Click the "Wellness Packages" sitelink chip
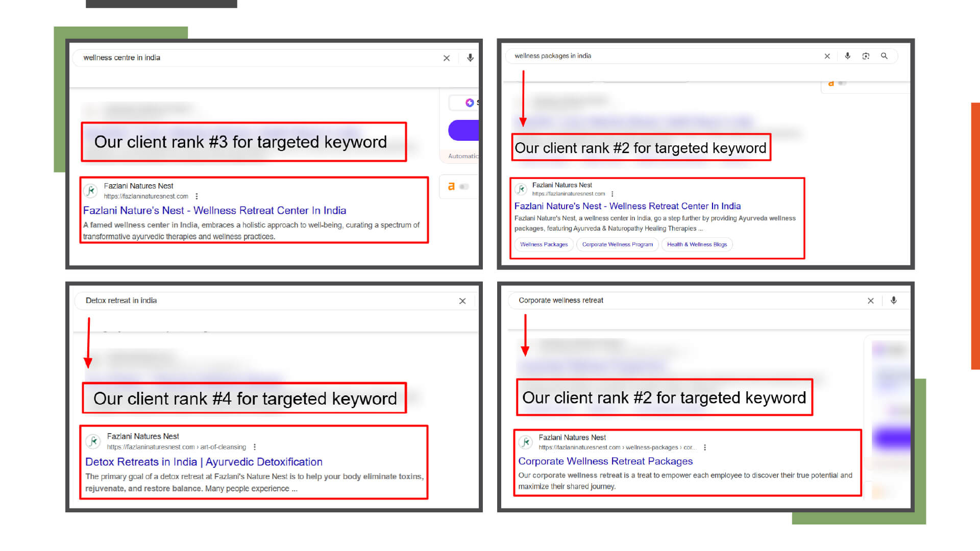980x551 pixels. (x=544, y=244)
